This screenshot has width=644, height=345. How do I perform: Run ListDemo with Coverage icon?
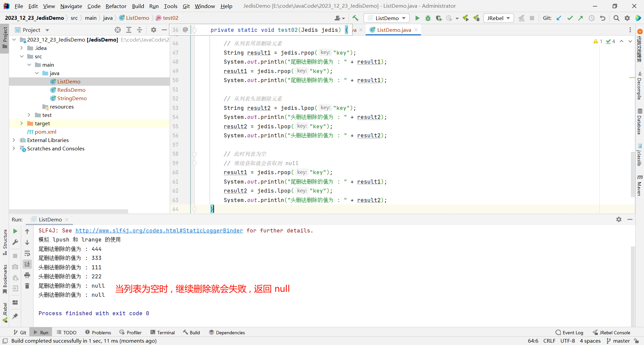(x=439, y=18)
